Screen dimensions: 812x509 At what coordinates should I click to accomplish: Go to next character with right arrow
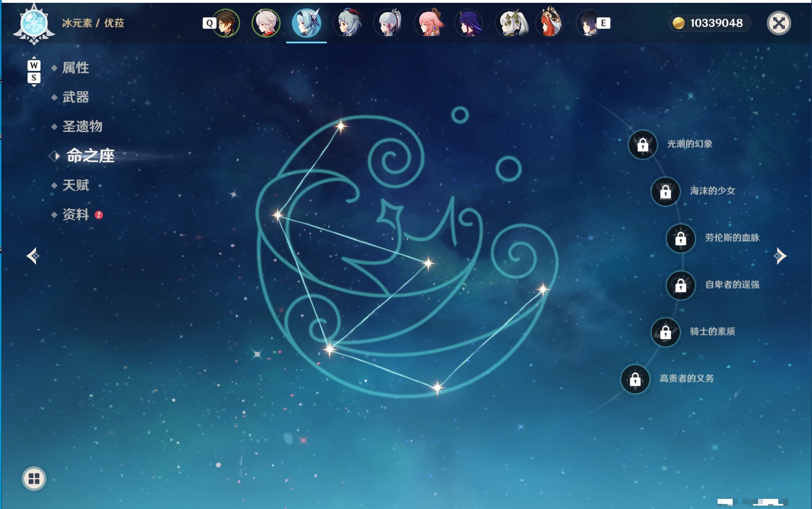pos(780,256)
